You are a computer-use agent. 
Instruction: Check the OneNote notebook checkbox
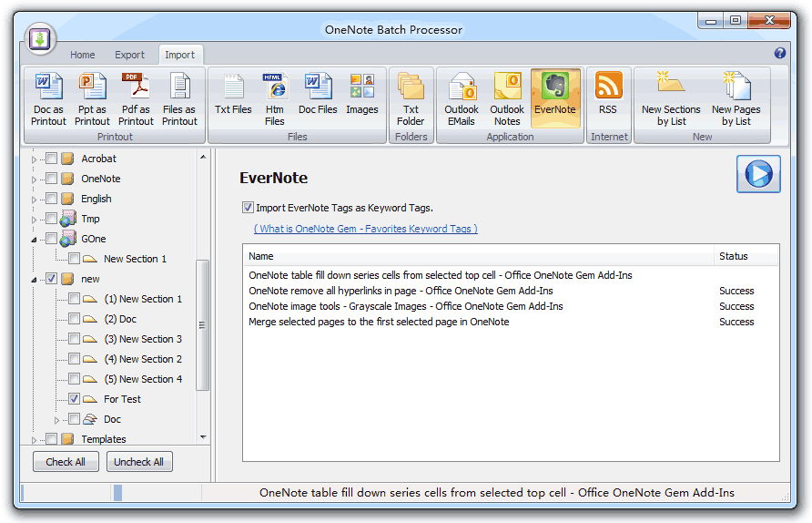(x=51, y=179)
